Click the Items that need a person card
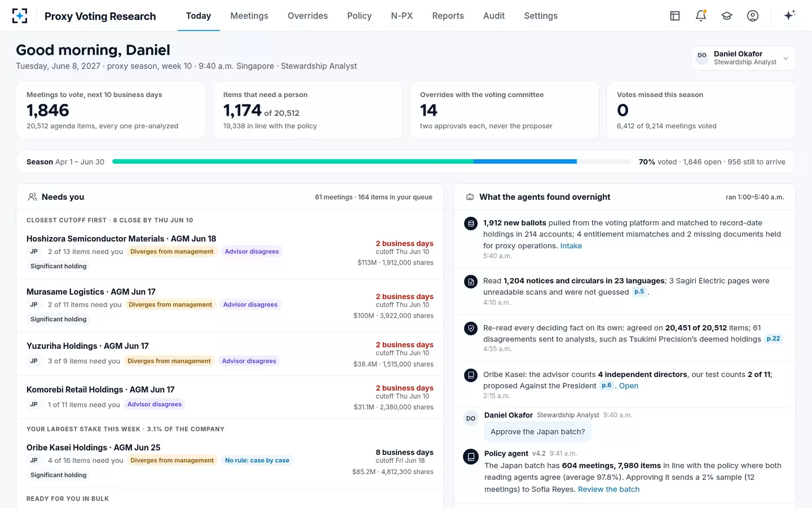The image size is (812, 508). point(307,110)
